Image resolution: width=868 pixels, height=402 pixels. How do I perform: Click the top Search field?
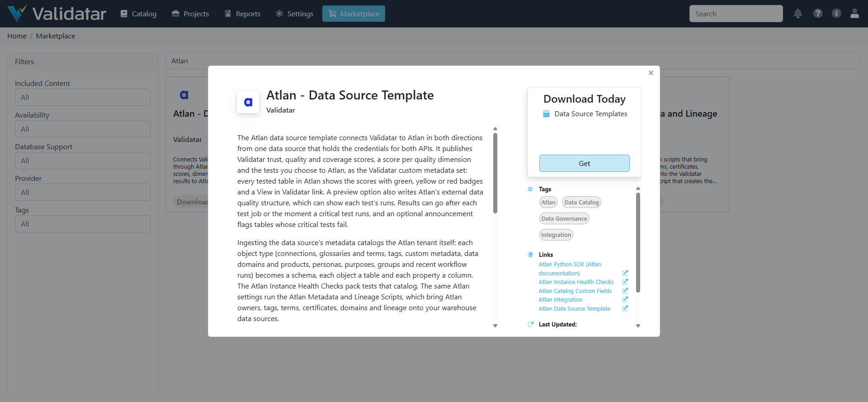click(x=736, y=14)
